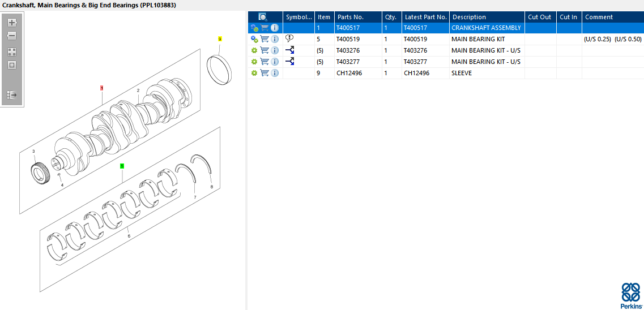Add T400519 main bearing kit to cart
The image size is (644, 310).
point(265,39)
